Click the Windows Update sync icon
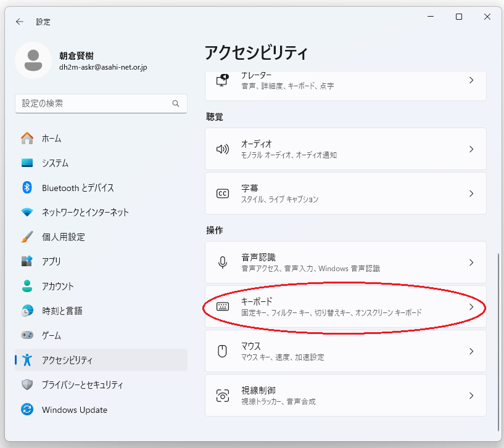 pos(27,409)
